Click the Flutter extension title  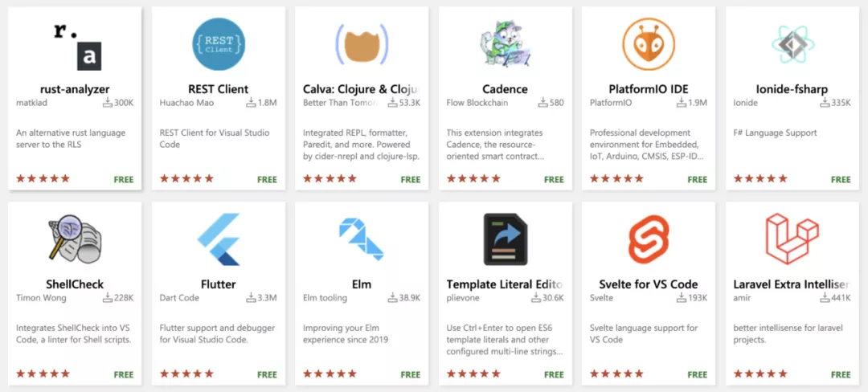point(218,284)
